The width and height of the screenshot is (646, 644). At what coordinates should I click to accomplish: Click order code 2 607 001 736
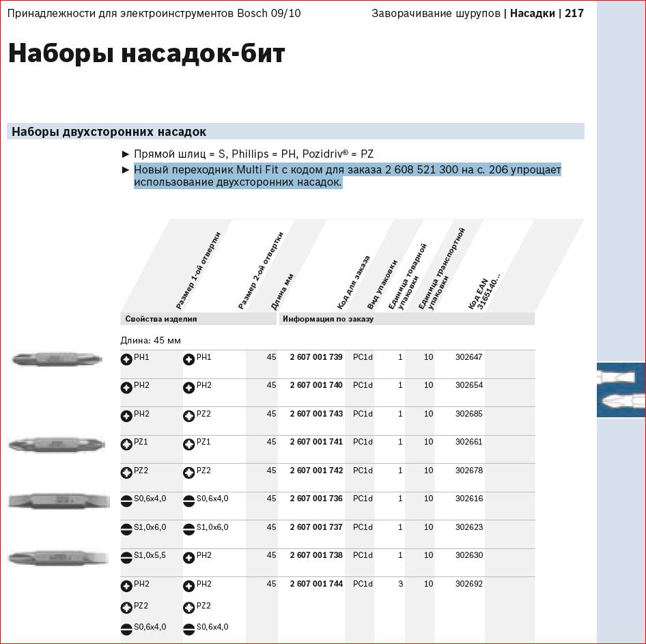(x=316, y=499)
